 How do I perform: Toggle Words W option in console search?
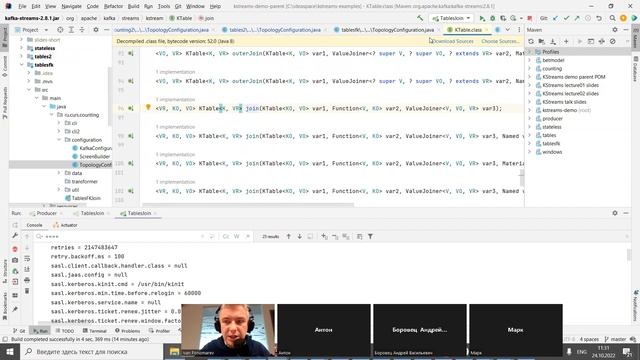click(237, 236)
